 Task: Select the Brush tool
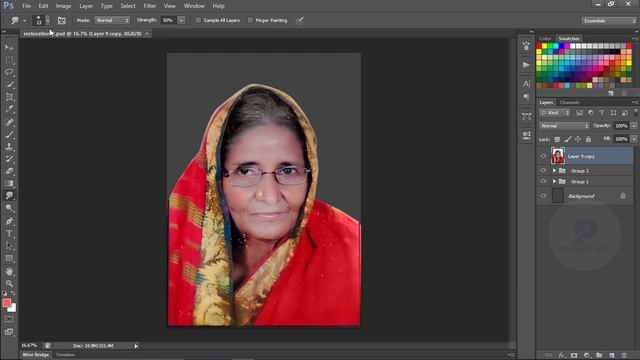(x=9, y=134)
